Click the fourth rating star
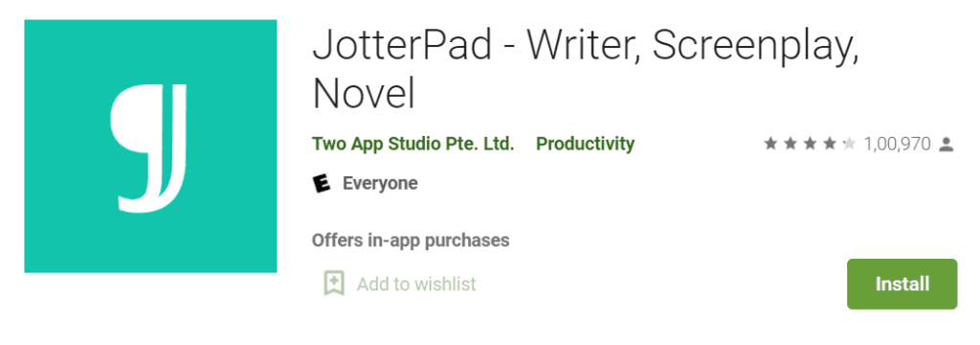The width and height of the screenshot is (980, 345). click(x=830, y=144)
